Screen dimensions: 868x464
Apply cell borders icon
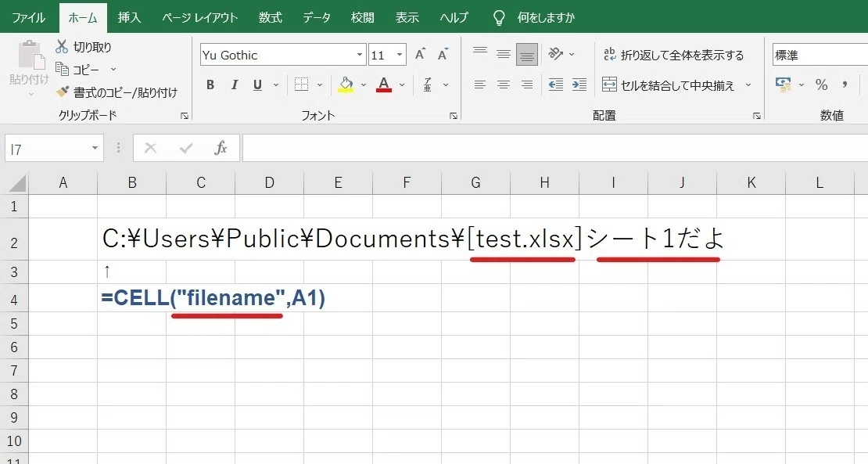coord(301,85)
